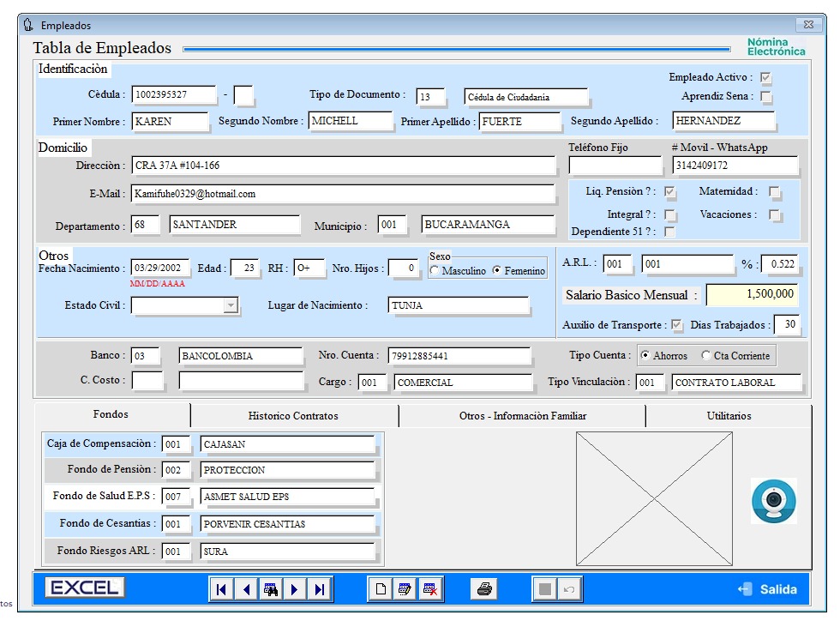Switch to the Utilitarios tab
The height and width of the screenshot is (621, 840).
coord(729,416)
